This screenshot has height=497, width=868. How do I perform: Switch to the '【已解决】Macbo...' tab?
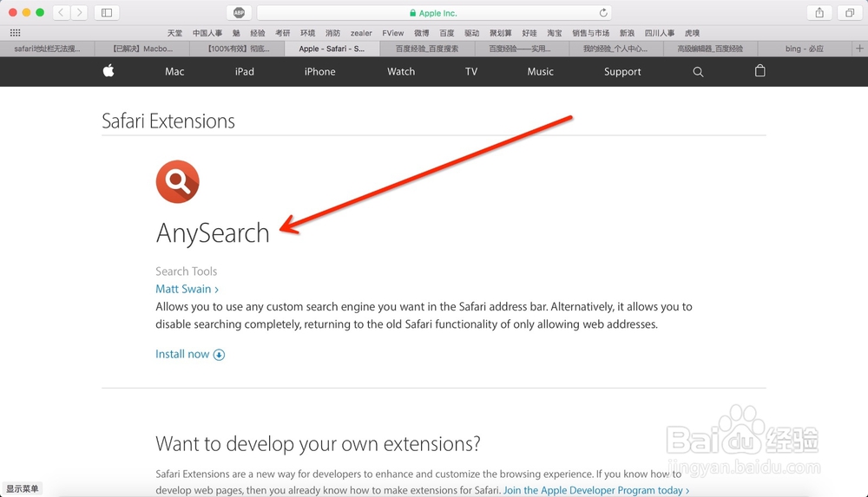point(142,49)
